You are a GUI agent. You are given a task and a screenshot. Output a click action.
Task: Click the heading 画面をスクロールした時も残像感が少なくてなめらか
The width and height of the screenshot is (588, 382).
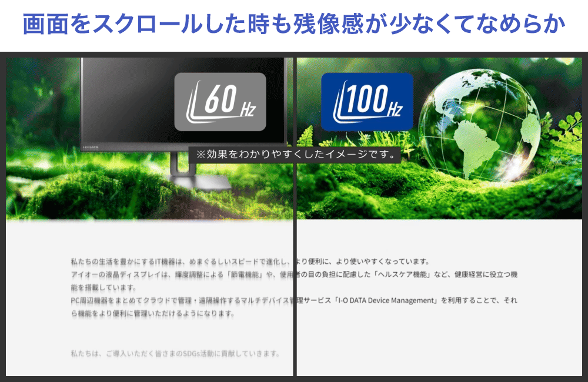(x=294, y=25)
